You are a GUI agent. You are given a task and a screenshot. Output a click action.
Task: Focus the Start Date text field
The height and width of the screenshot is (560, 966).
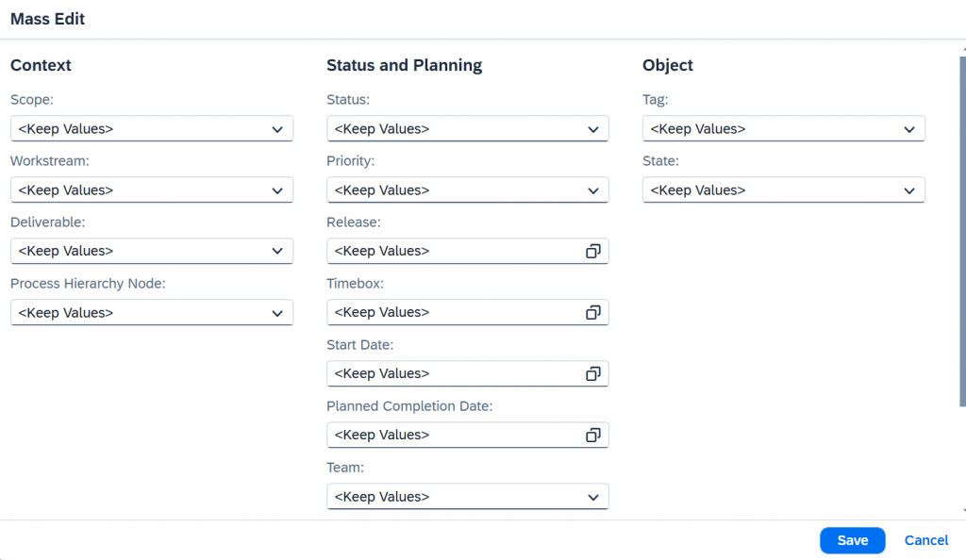[456, 373]
